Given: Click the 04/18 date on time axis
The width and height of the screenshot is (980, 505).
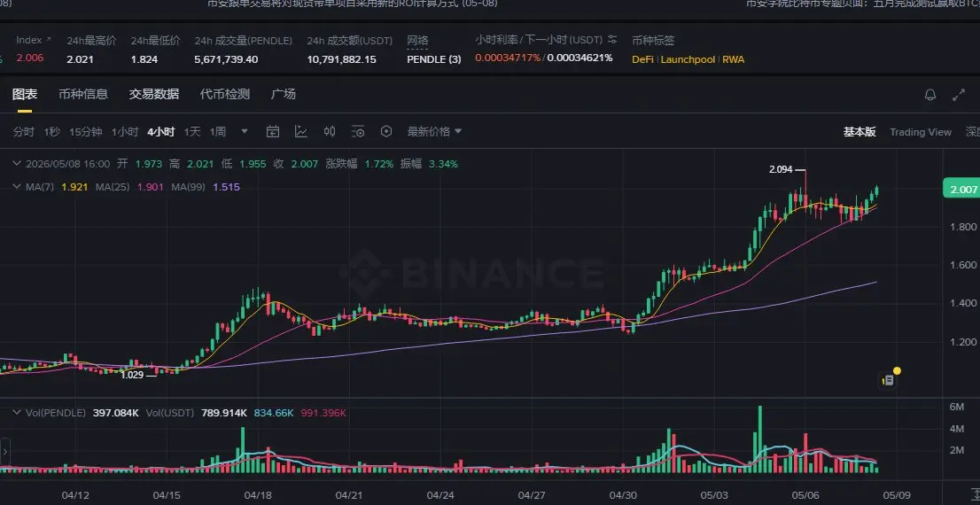Looking at the screenshot, I should tap(258, 495).
